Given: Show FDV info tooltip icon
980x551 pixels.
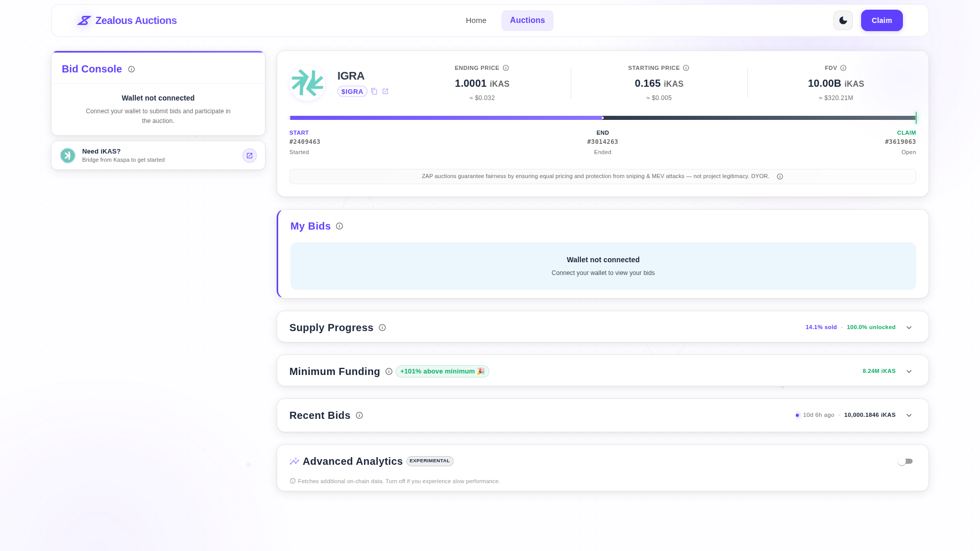Looking at the screenshot, I should pyautogui.click(x=843, y=68).
